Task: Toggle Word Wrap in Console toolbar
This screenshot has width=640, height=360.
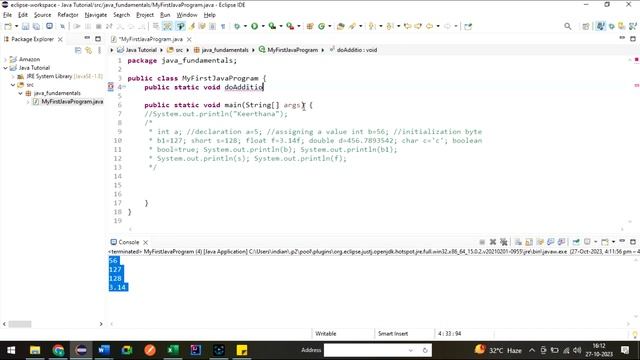Action: 540,242
